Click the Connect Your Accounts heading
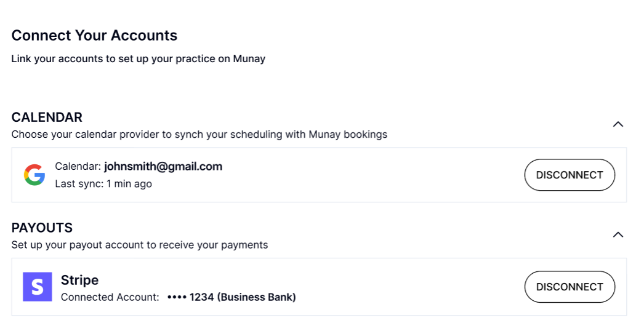 tap(94, 35)
